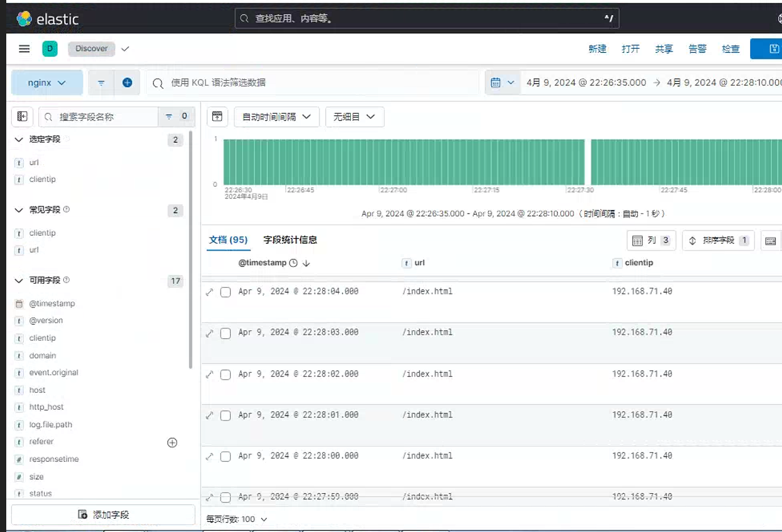Expand the 22:28:00.000 document row details

210,457
